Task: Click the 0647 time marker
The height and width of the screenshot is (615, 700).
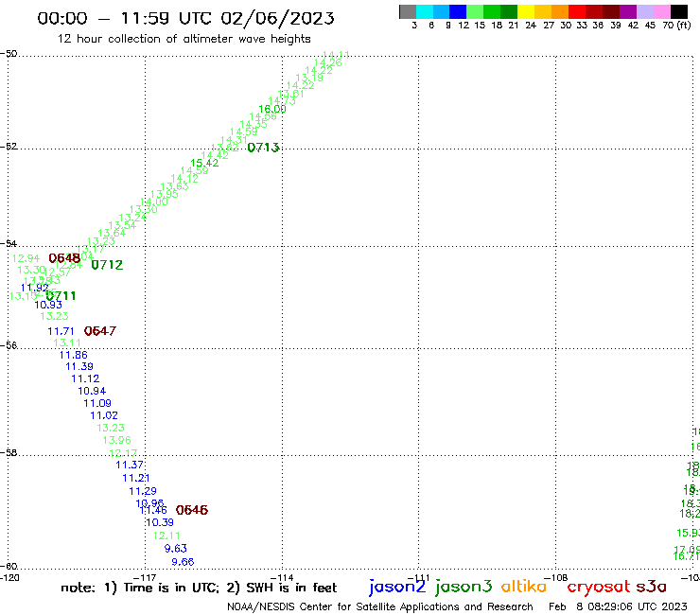Action: point(100,331)
